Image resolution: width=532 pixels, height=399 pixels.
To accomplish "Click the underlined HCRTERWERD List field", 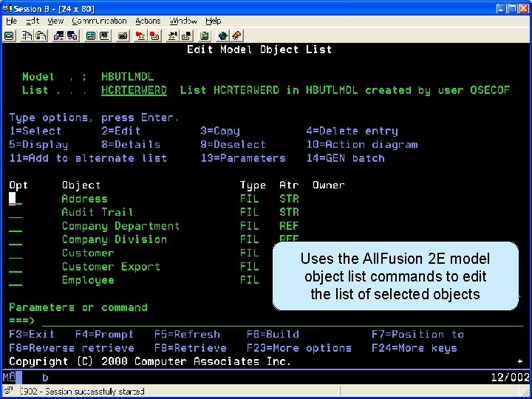I will click(134, 90).
